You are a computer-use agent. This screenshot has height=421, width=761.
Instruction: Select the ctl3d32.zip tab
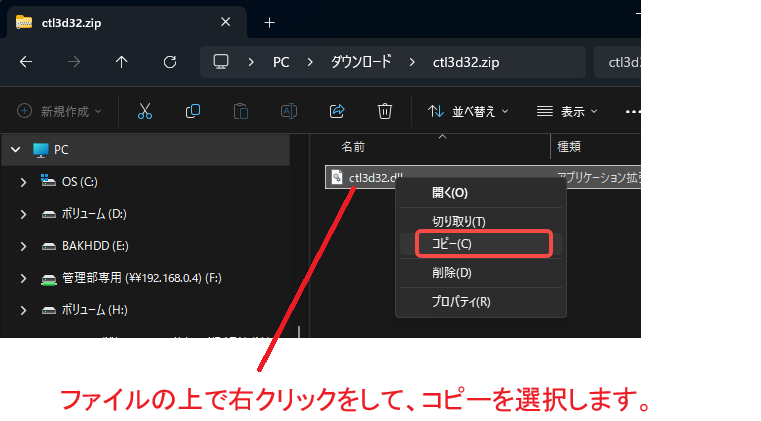click(127, 22)
